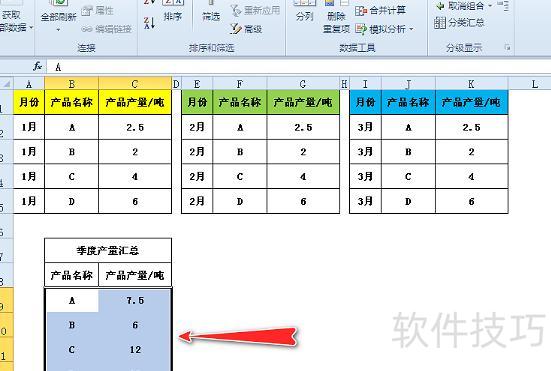Click blue header cell 月份
551x371 pixels.
(x=365, y=102)
